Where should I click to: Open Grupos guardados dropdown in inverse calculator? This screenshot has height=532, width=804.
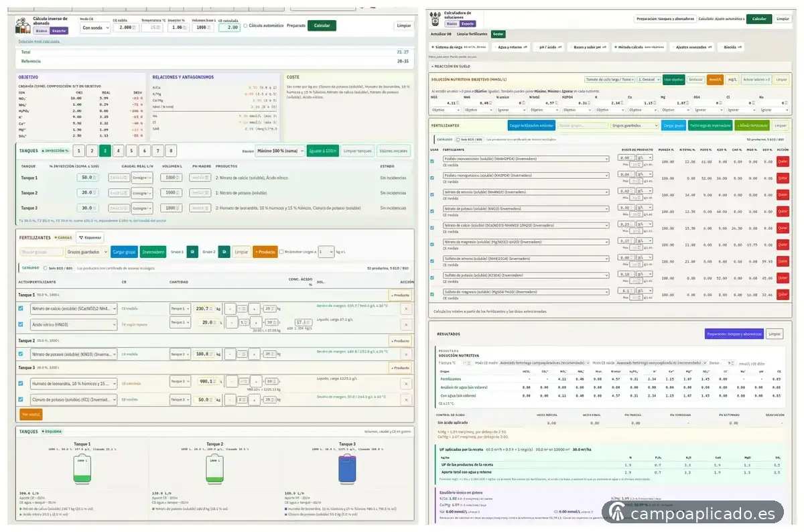86,252
